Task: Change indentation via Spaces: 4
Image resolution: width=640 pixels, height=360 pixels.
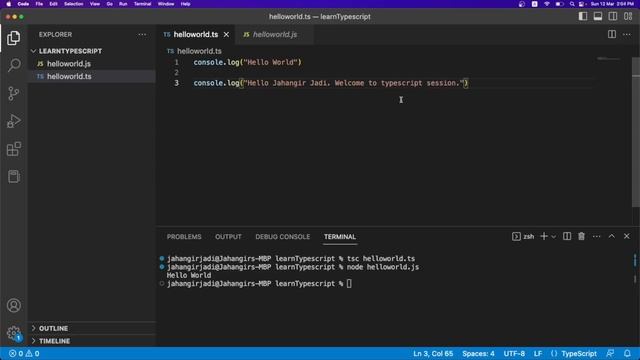Action: (478, 353)
